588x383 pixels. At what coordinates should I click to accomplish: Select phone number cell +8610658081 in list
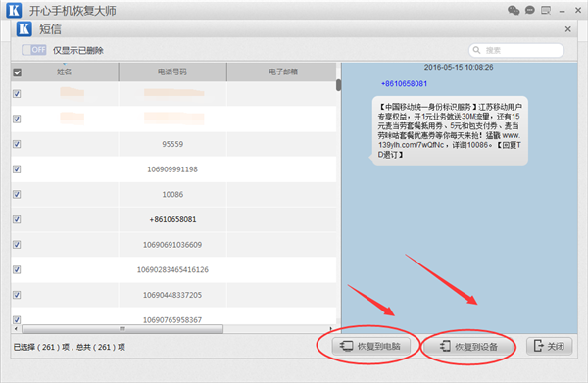[172, 219]
